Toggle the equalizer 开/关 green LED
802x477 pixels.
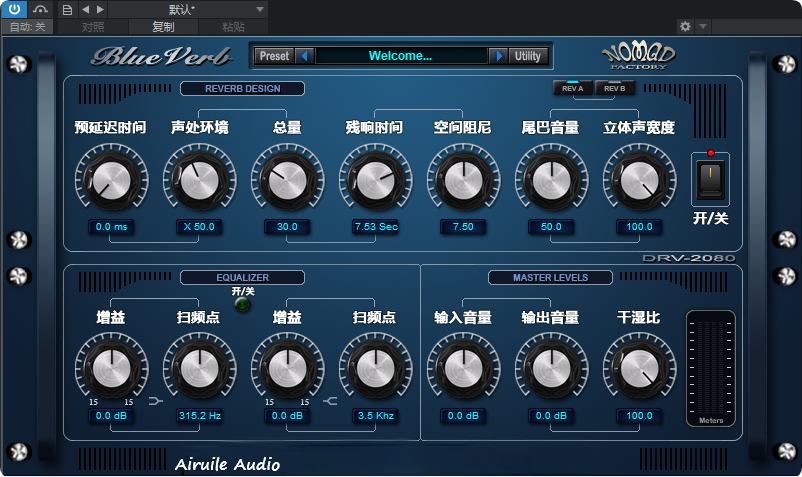(x=242, y=305)
